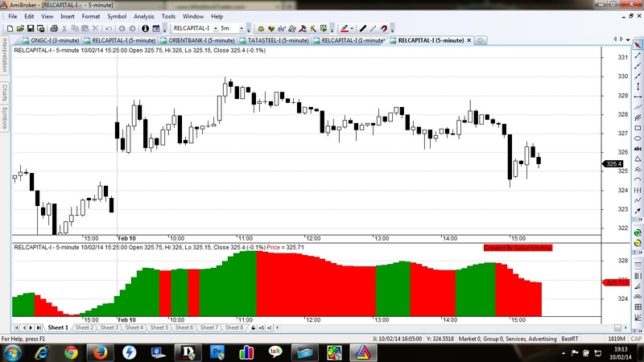Click the wand with star icon
The width and height of the screenshot is (644, 362).
click(313, 28)
